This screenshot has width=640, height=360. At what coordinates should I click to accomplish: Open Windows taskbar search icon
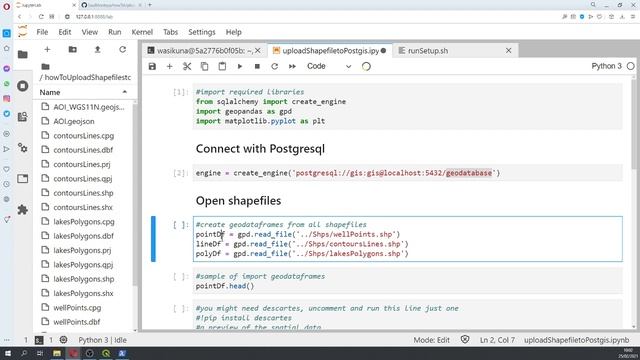pos(24,353)
